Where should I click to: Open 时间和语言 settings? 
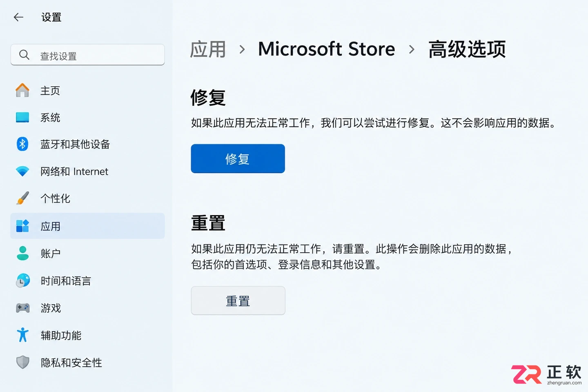(x=87, y=281)
